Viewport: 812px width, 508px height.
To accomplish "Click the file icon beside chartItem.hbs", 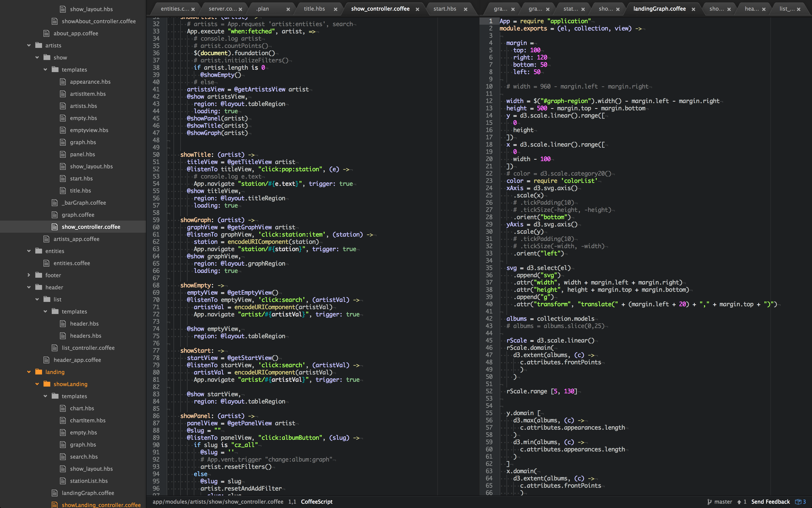I will (63, 420).
